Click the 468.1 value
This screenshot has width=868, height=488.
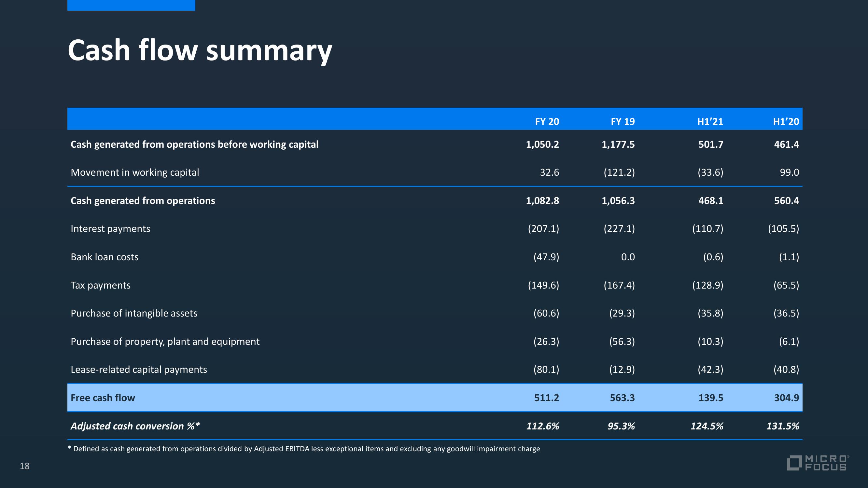click(x=711, y=201)
